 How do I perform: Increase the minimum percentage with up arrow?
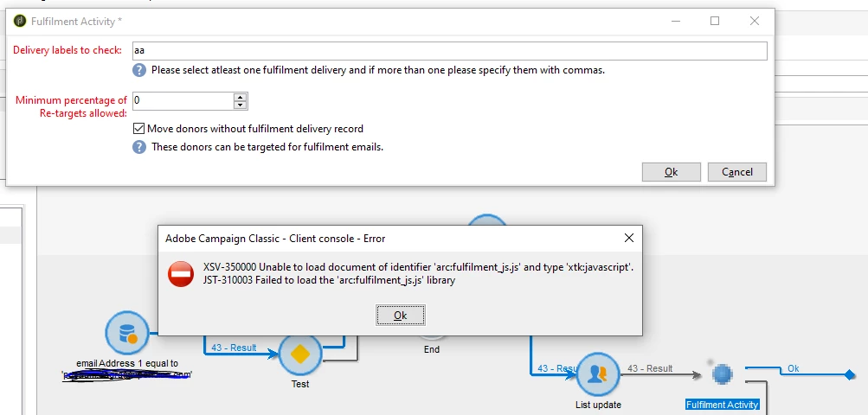(x=241, y=97)
